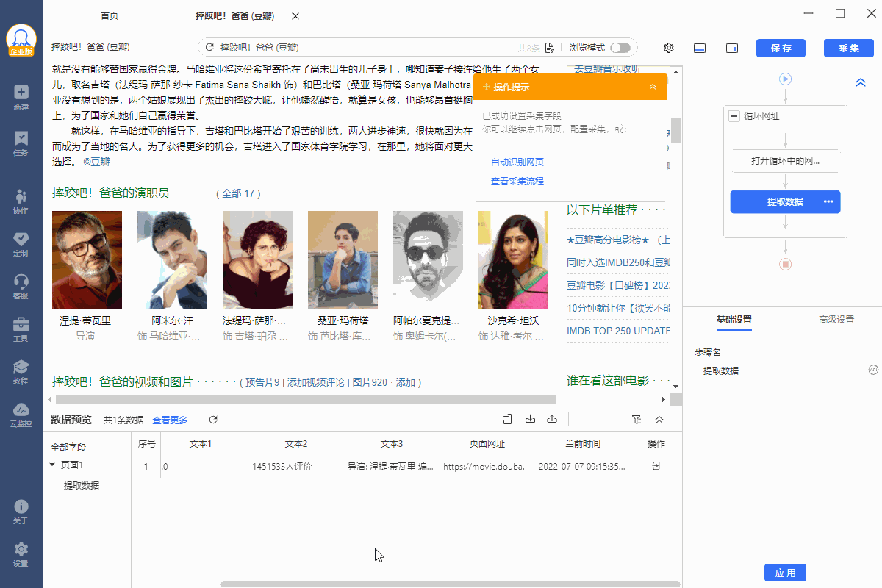Open 协作 (collaboration) in the sidebar
Screen dimensions: 882x588
pyautogui.click(x=21, y=202)
